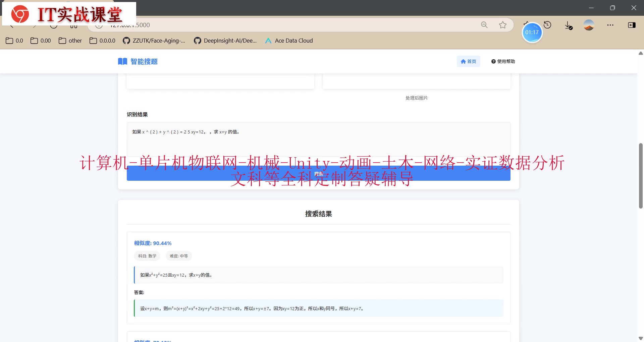
Task: Click the 处理后图片 caption
Action: click(417, 98)
